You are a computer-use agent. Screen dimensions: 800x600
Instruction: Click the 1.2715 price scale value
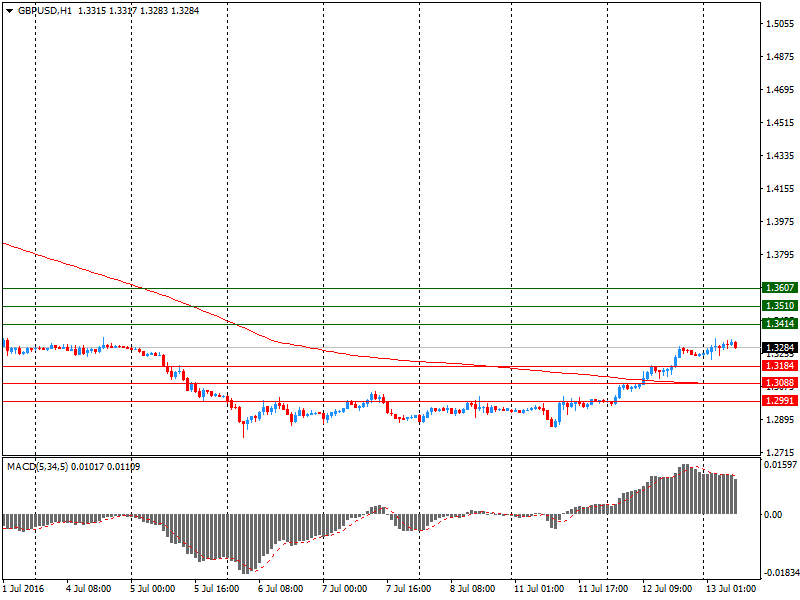pyautogui.click(x=780, y=453)
